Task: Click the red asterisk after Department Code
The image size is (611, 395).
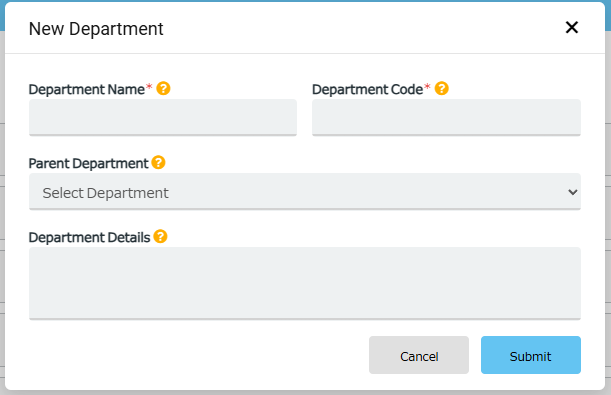Action: click(427, 86)
